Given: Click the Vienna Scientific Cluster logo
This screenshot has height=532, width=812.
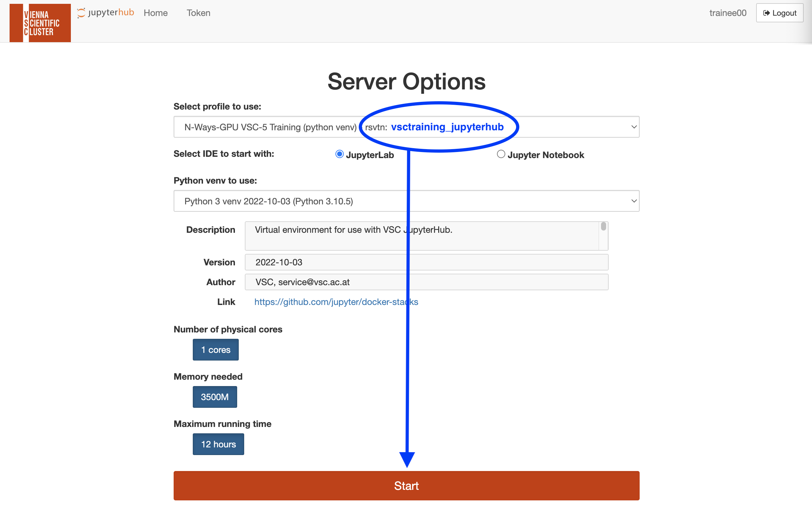Looking at the screenshot, I should (x=40, y=23).
